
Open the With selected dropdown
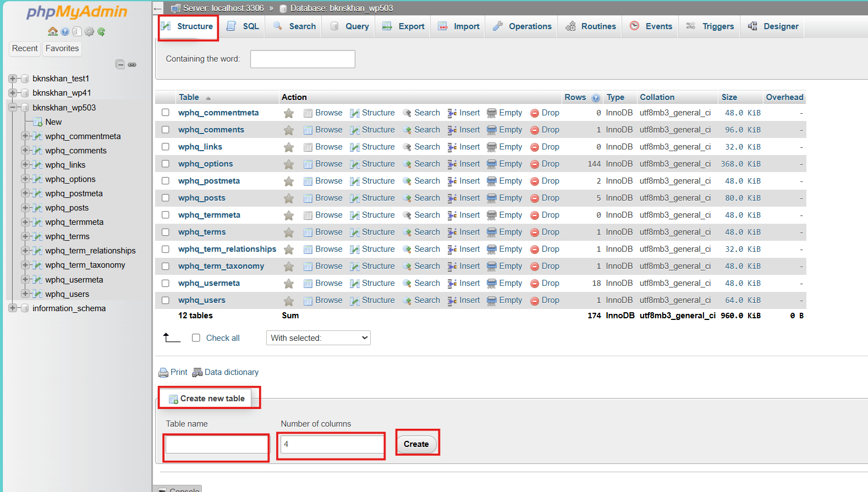point(318,338)
